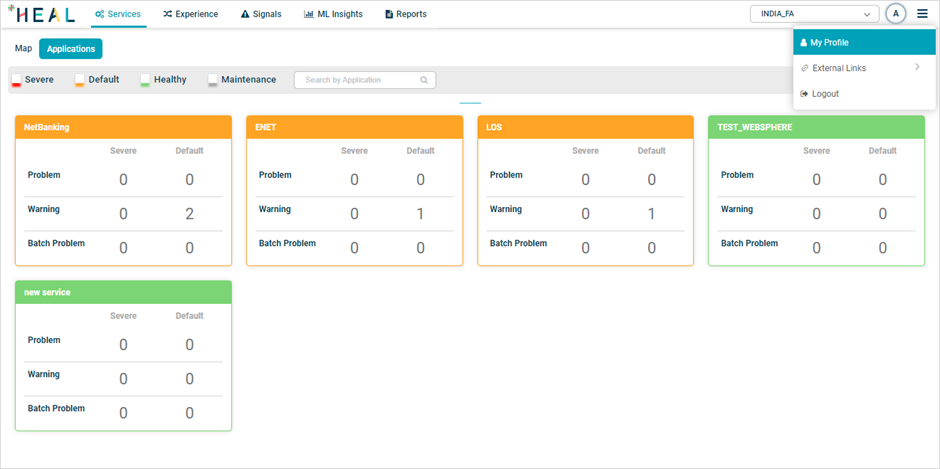Click the ML Insights chart icon
This screenshot has height=469, width=940.
309,15
